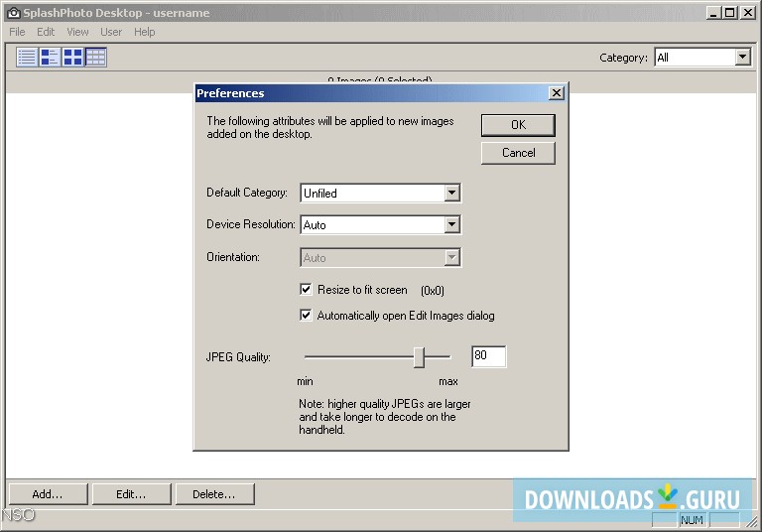Minimize the SplashPhoto Desktop window

(x=713, y=13)
